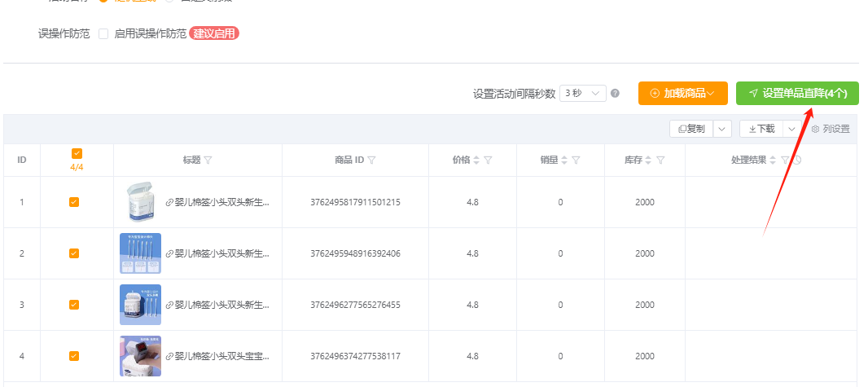Open the 加载商品 menu
868x387 pixels.
point(682,94)
